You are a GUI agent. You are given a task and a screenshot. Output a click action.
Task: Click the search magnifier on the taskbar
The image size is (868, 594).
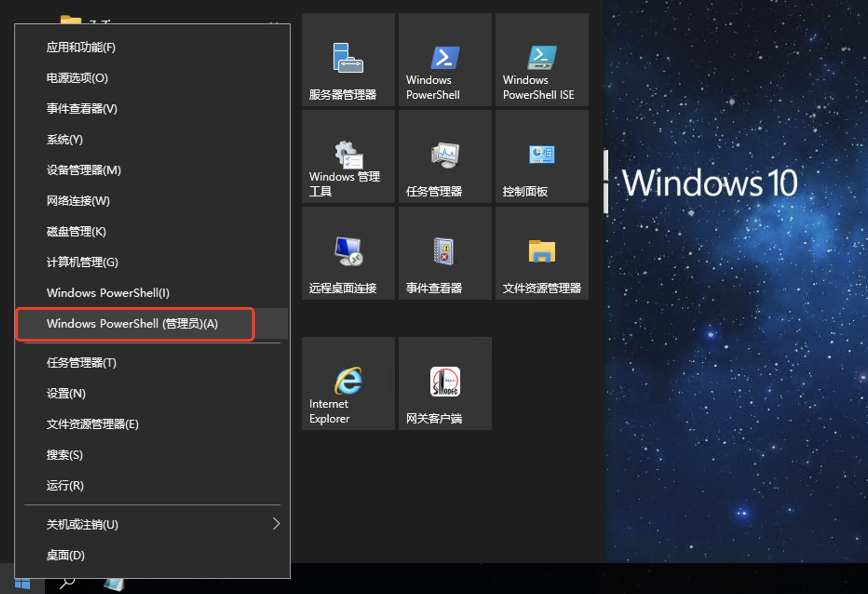(67, 583)
